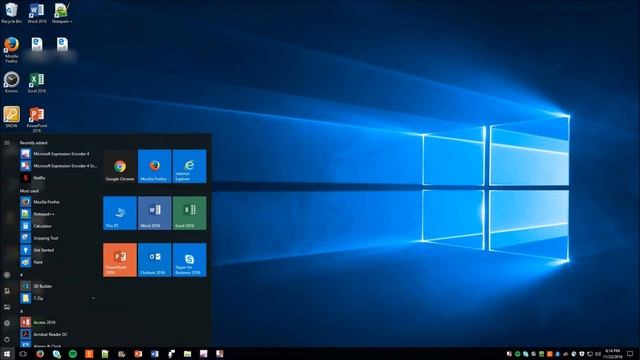The image size is (640, 360).
Task: Click the Start menu Power button
Action: click(x=7, y=339)
